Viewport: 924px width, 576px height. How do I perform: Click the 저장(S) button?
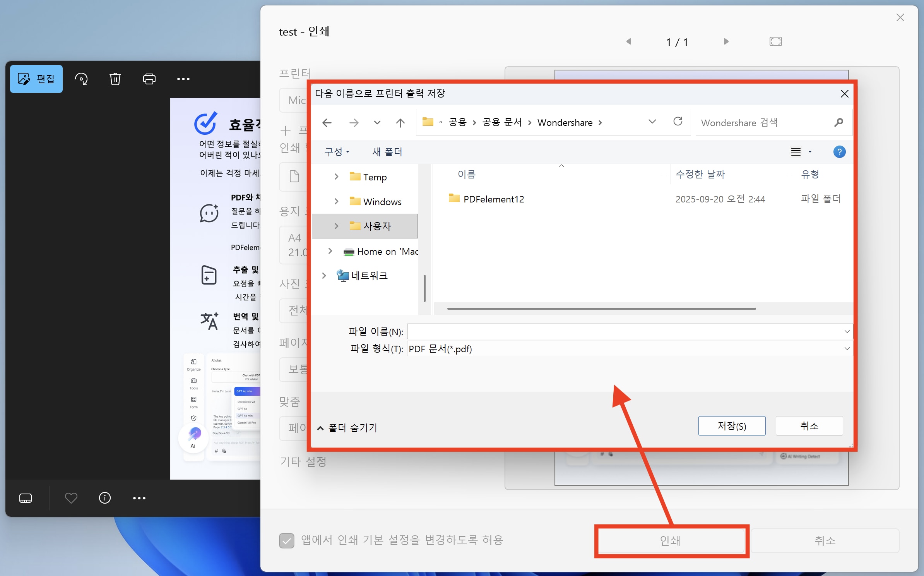click(x=731, y=426)
